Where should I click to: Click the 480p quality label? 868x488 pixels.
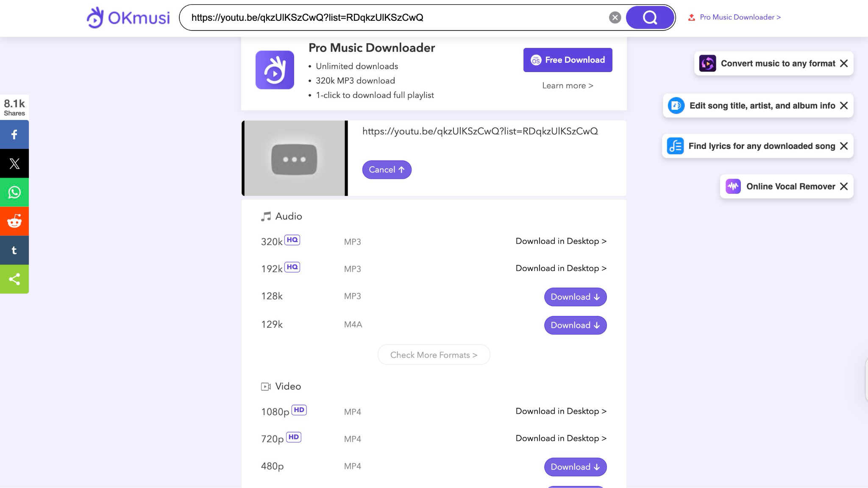pos(273,466)
